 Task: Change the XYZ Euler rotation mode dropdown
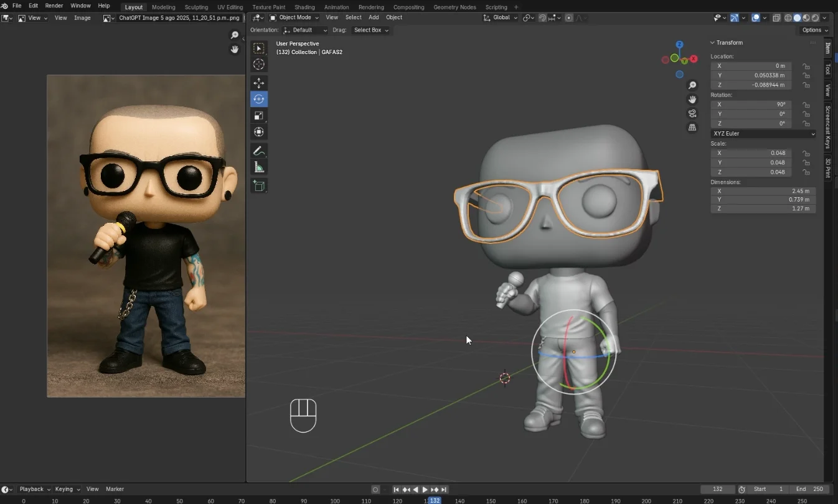(763, 133)
